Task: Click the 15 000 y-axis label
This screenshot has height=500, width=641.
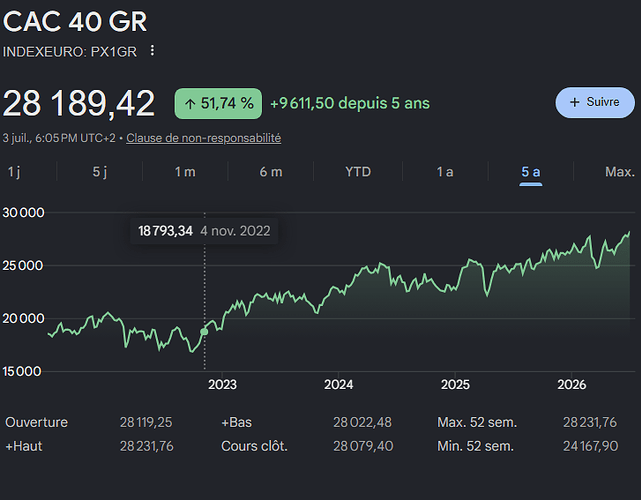Action: pyautogui.click(x=22, y=372)
